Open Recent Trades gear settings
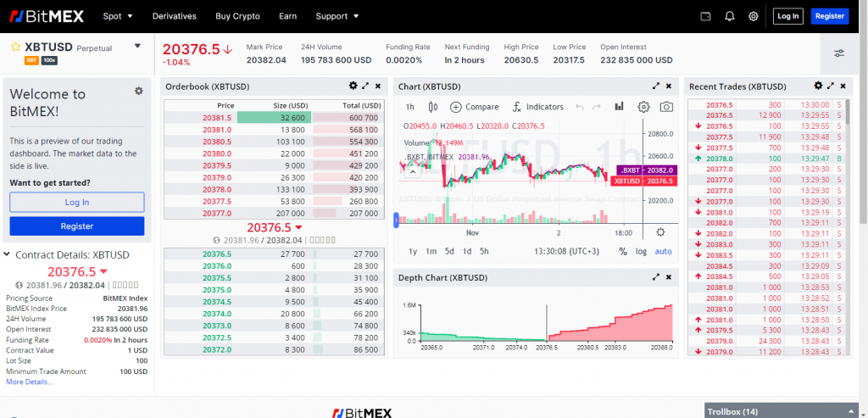 818,86
